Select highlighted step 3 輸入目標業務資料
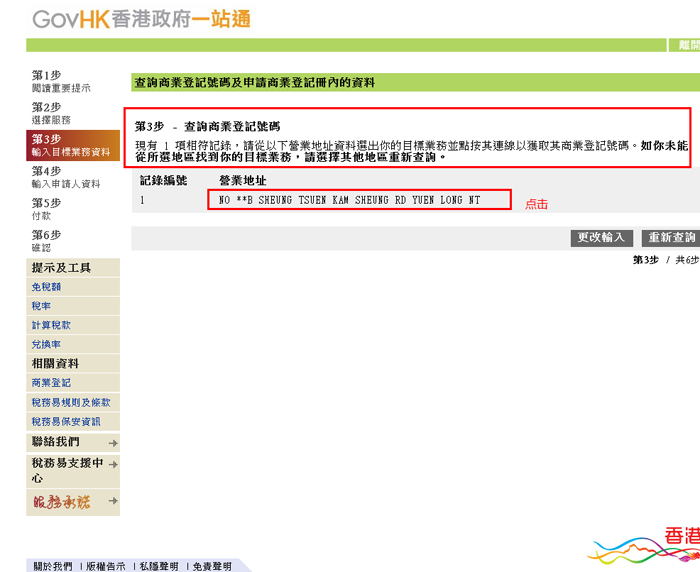Viewport: 700px width, 572px height. (x=70, y=145)
